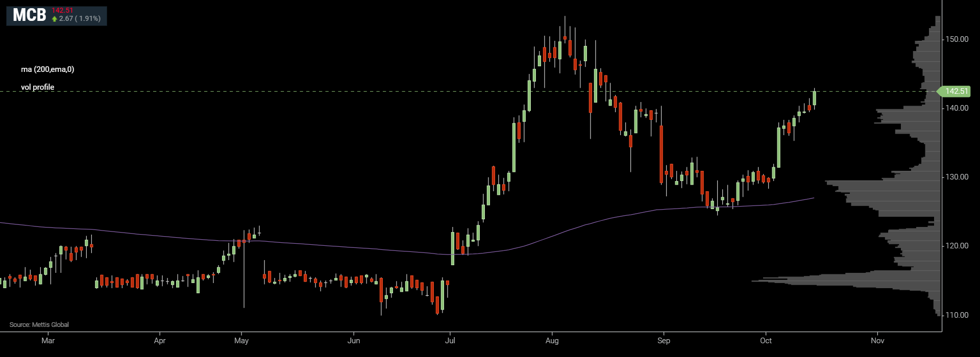
Task: Click the green 142.51 current price tag
Action: pyautogui.click(x=954, y=91)
